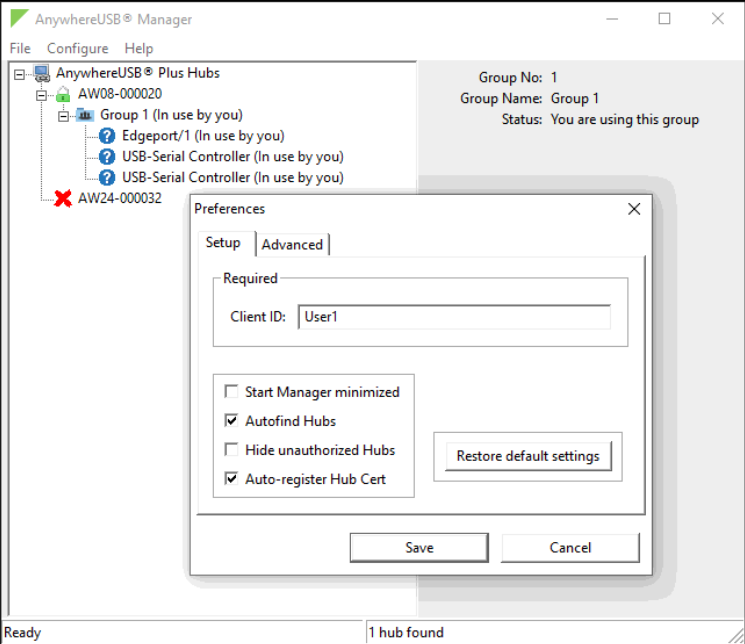745x644 pixels.
Task: Click the AnywhereUSB green logo icon
Action: click(19, 19)
